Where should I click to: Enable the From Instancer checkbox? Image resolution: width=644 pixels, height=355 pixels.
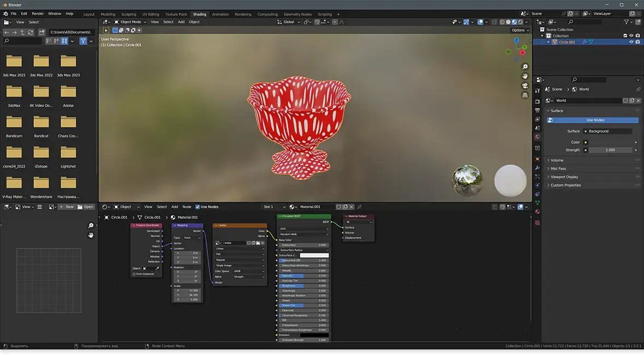pyautogui.click(x=134, y=274)
